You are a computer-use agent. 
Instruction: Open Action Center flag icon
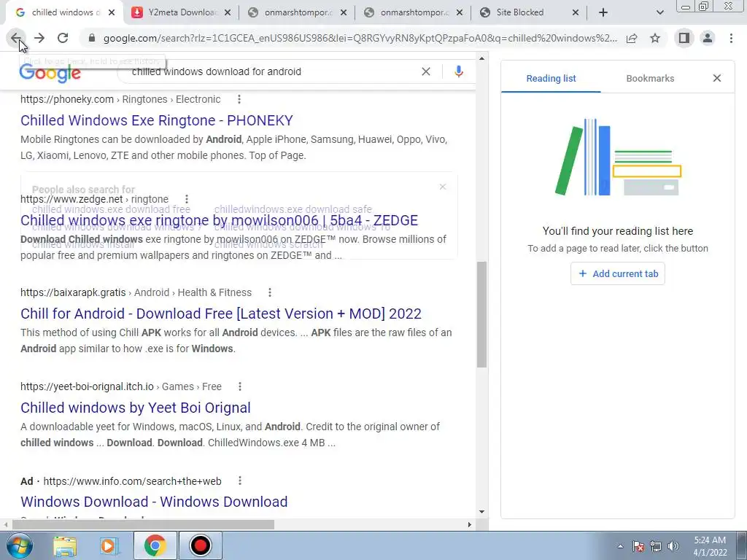tap(638, 546)
